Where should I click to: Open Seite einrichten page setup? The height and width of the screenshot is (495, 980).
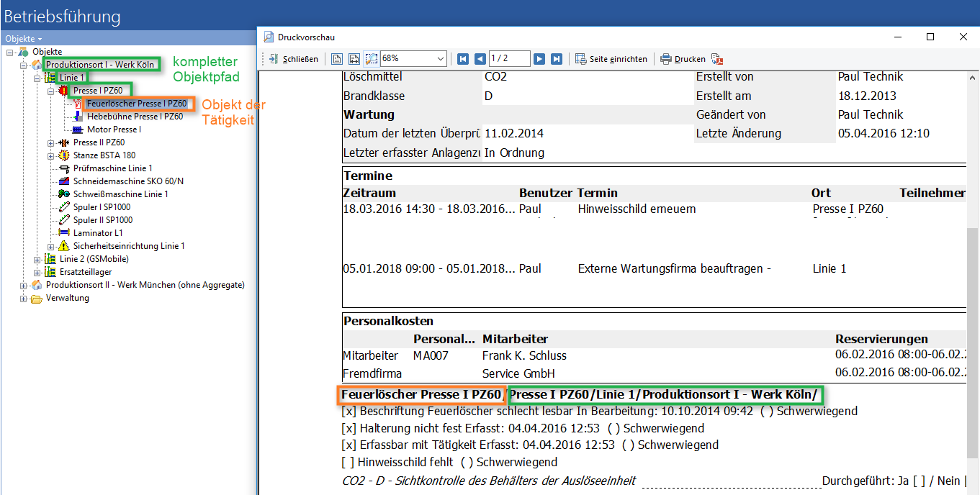tap(611, 59)
